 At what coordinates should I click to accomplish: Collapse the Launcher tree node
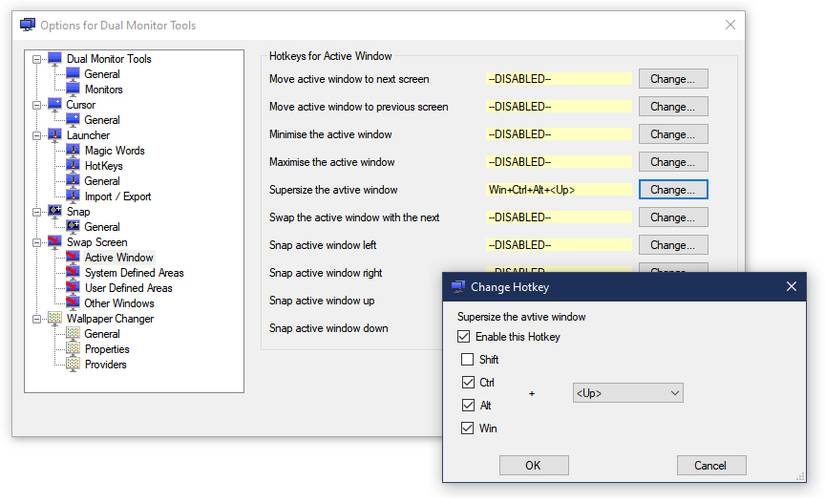(36, 135)
